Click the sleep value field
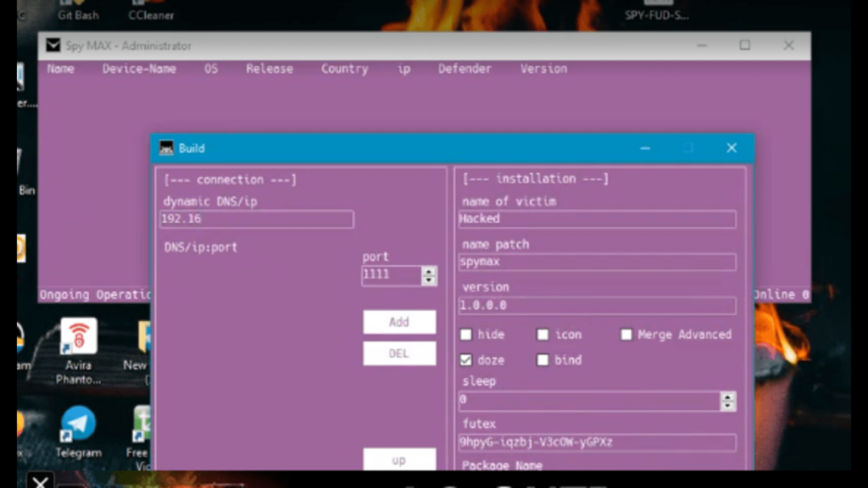The image size is (868, 488). point(589,401)
